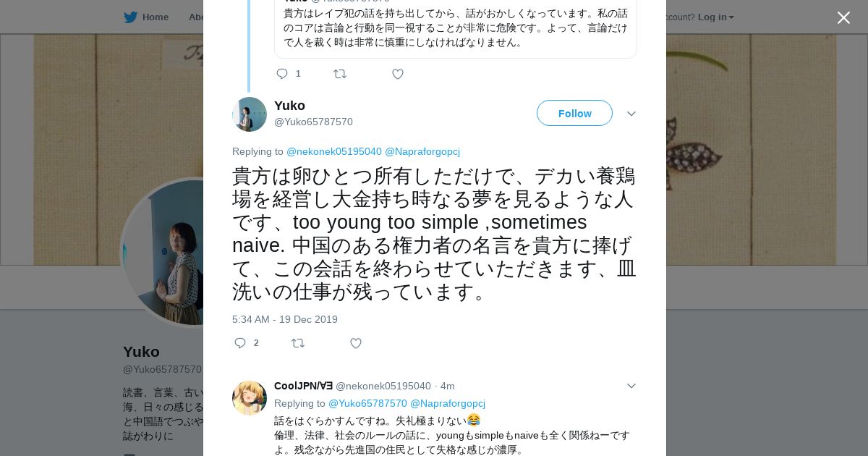Open Yuko's display name in tweet header

289,106
